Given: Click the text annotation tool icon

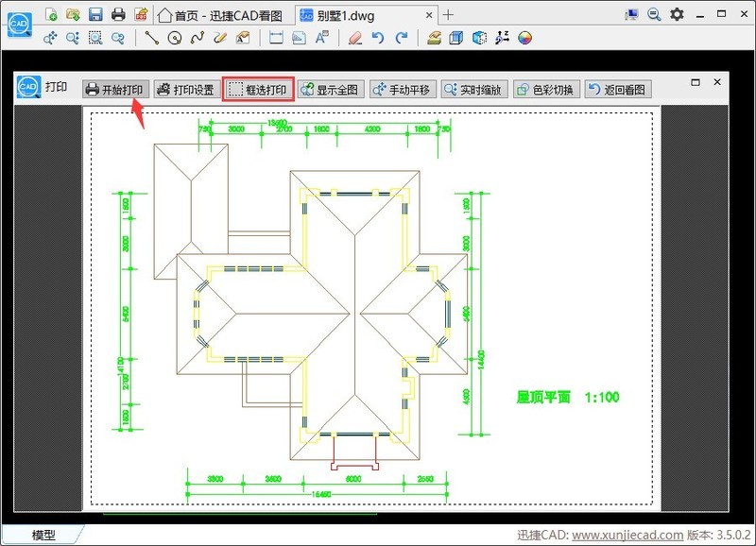Looking at the screenshot, I should coord(322,38).
